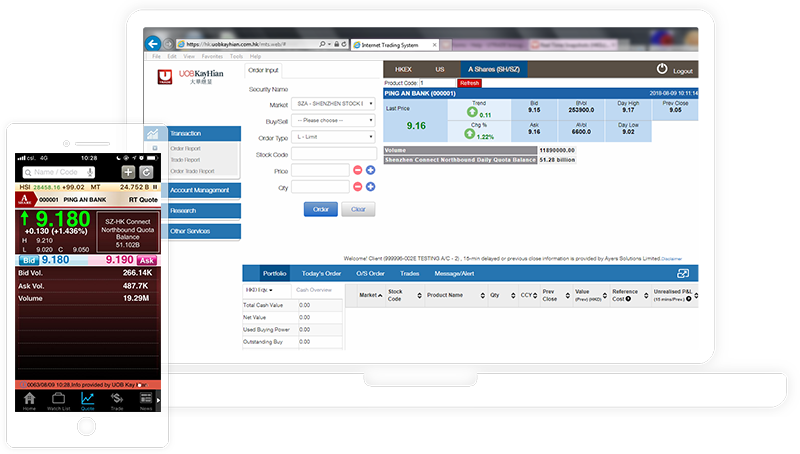
Task: Reload the page using the address bar refresh icon
Action: click(x=344, y=44)
